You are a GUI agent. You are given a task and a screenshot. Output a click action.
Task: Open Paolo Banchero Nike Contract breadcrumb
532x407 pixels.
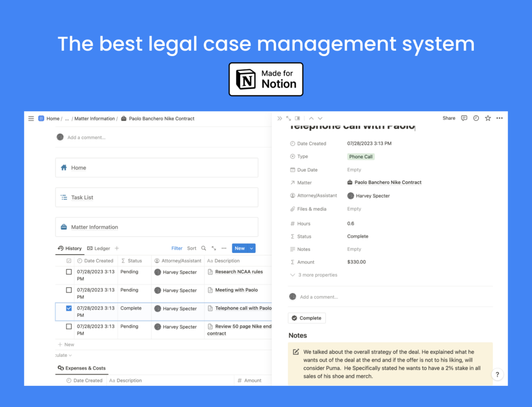158,119
